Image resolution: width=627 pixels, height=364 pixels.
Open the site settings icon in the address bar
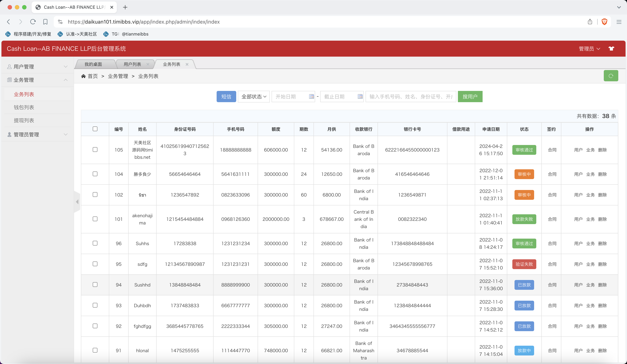click(x=60, y=22)
